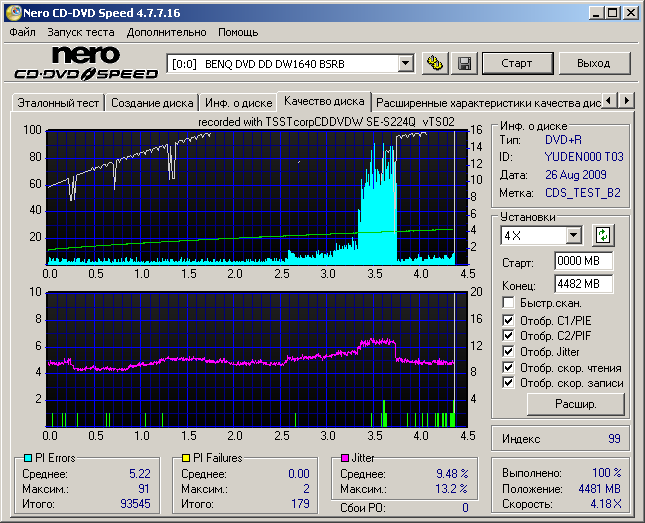Click the yellow PI Failures swatch
This screenshot has width=645, height=523.
(x=186, y=458)
